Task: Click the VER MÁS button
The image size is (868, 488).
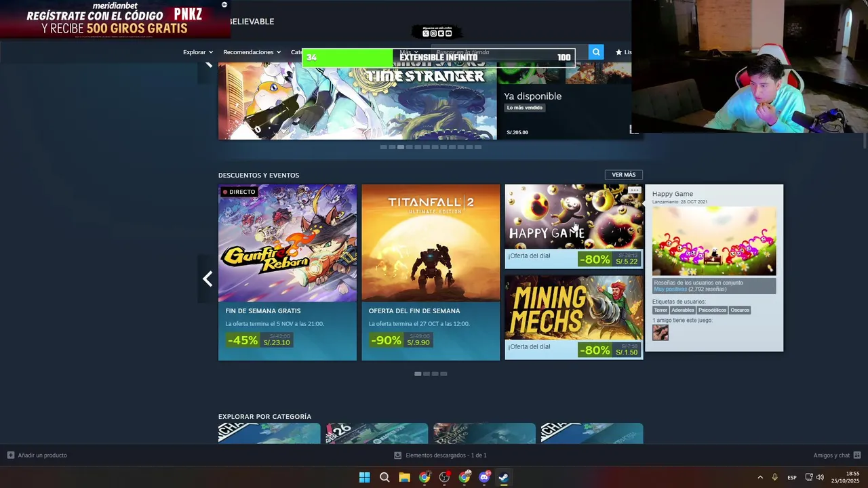Action: [624, 175]
